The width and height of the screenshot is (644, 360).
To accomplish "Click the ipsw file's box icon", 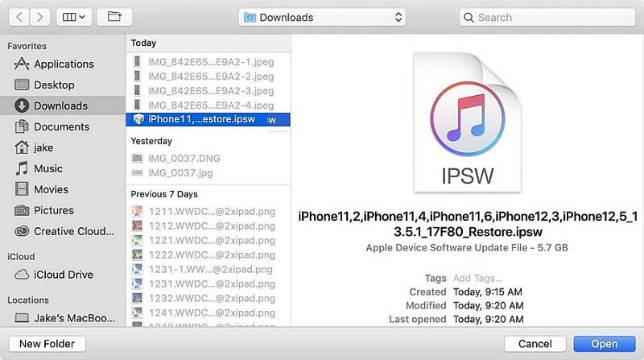I will (x=138, y=119).
